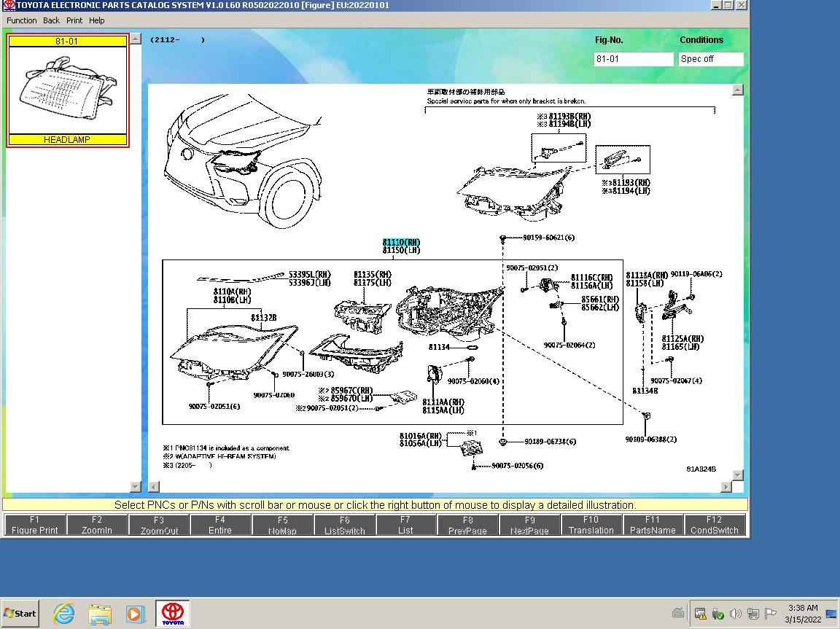Open Windows Media Player taskbar icon

(x=135, y=614)
